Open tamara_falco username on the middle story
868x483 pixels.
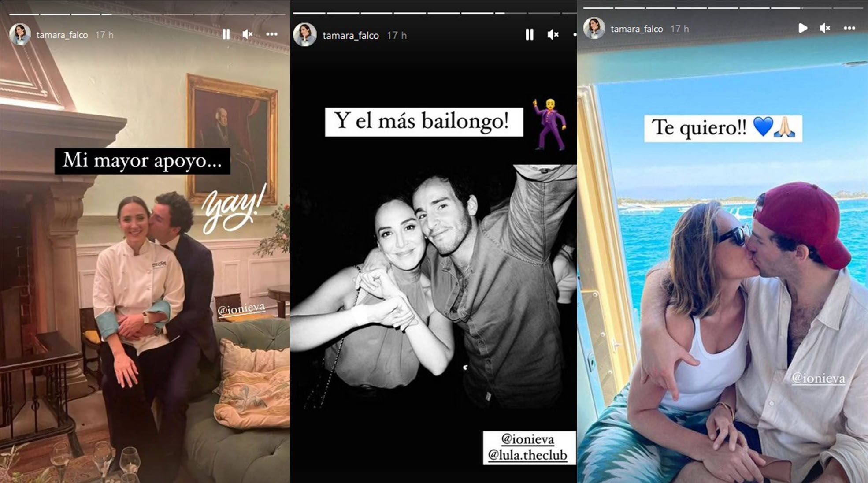(351, 36)
